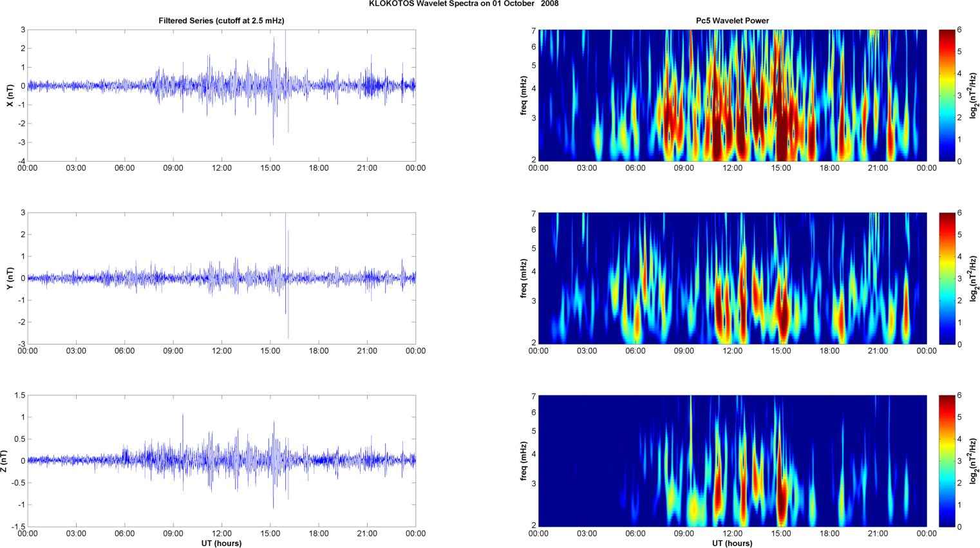
Task: Click the 'UT (hours)' label under the bottom spectrogram
Action: pyautogui.click(x=732, y=543)
